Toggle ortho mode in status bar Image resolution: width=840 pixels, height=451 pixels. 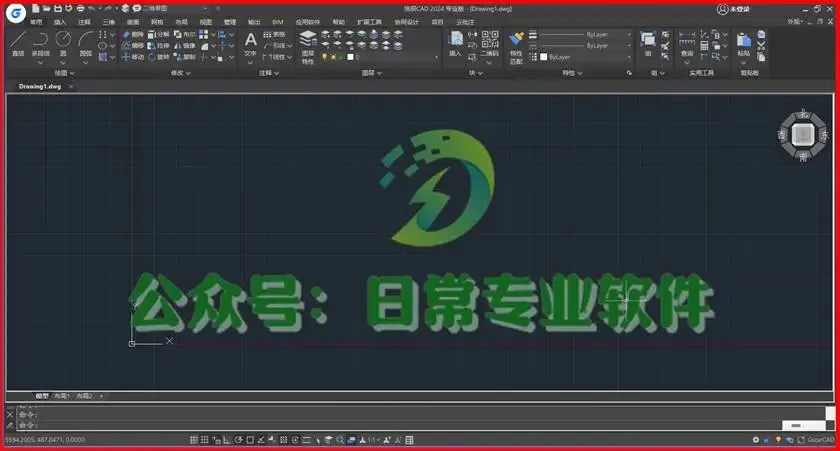(x=227, y=440)
